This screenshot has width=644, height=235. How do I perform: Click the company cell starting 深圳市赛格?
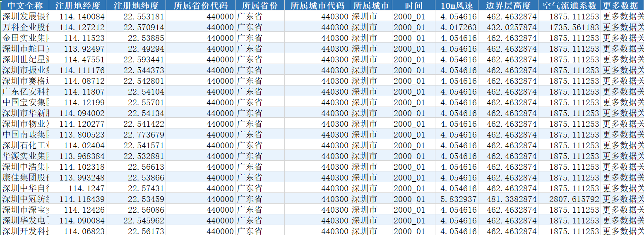25,81
